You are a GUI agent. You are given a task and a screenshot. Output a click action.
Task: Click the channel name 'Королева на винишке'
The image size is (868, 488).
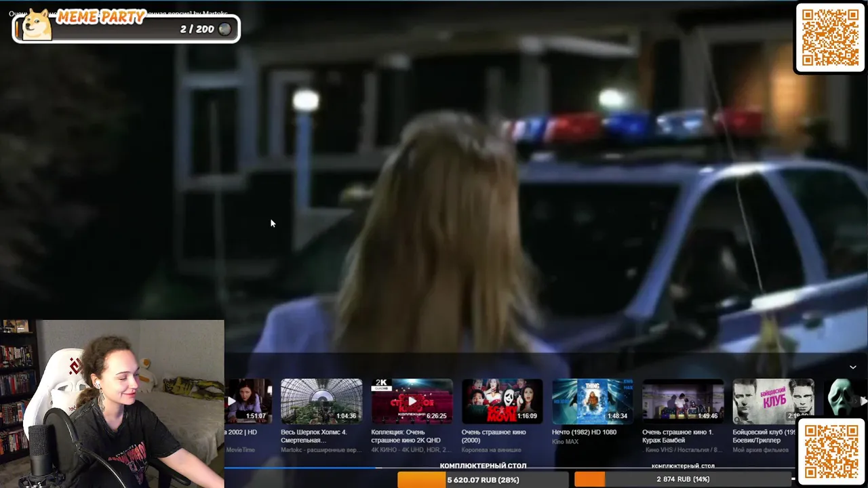(x=491, y=450)
